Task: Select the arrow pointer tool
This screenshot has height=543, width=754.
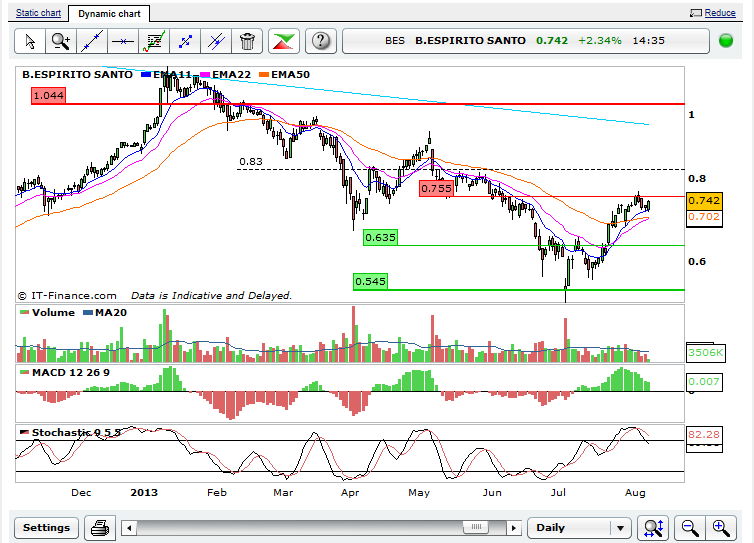Action: pos(30,41)
